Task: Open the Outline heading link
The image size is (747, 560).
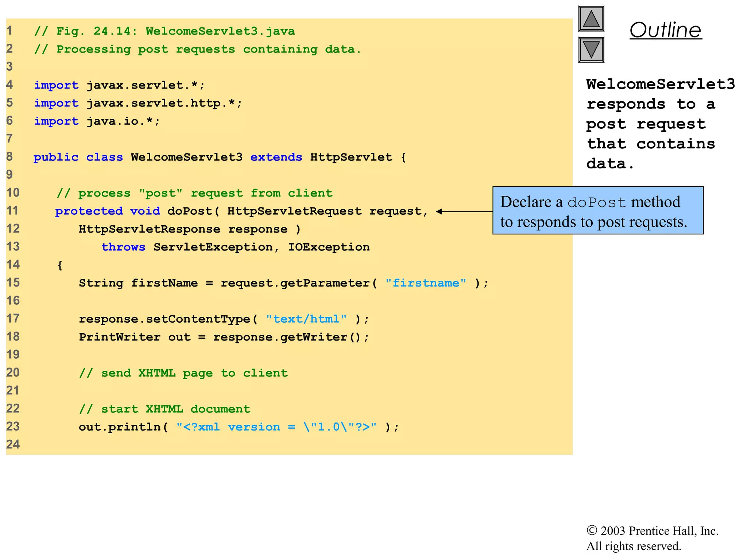Action: coord(666,30)
